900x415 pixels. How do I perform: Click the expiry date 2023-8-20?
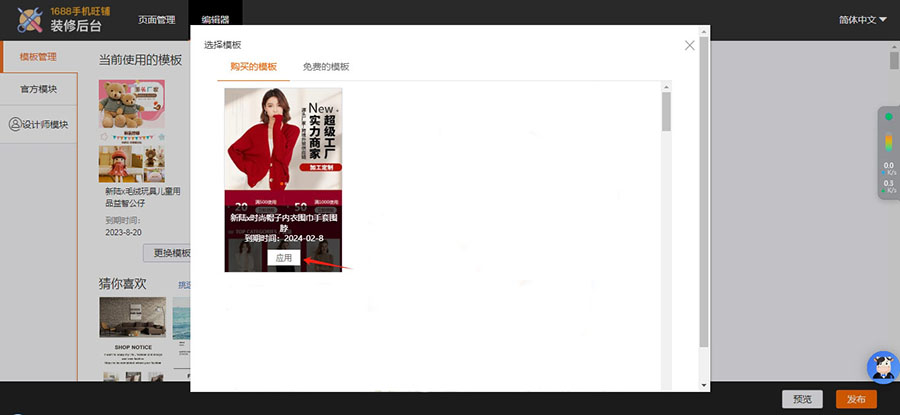coord(123,232)
